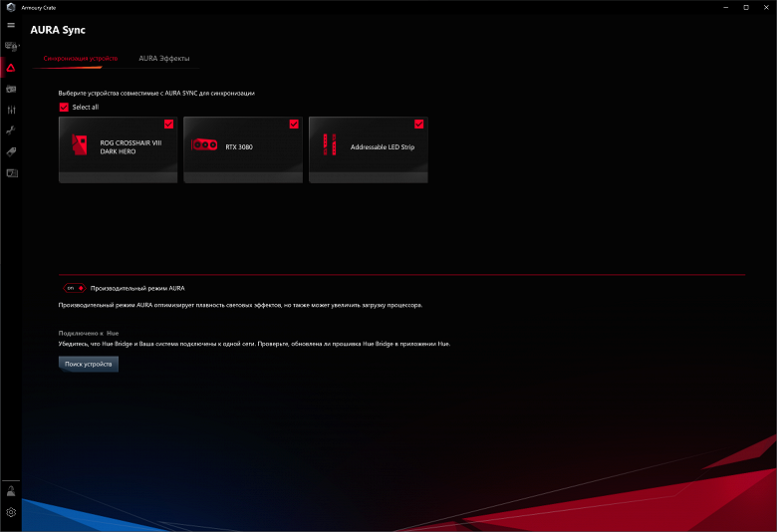Select the RTX 3080 card label

point(239,147)
